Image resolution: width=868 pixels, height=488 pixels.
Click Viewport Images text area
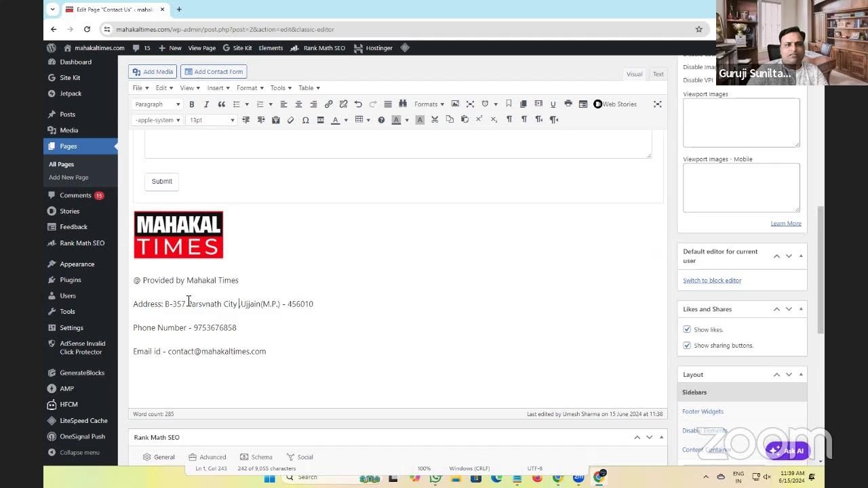[741, 123]
